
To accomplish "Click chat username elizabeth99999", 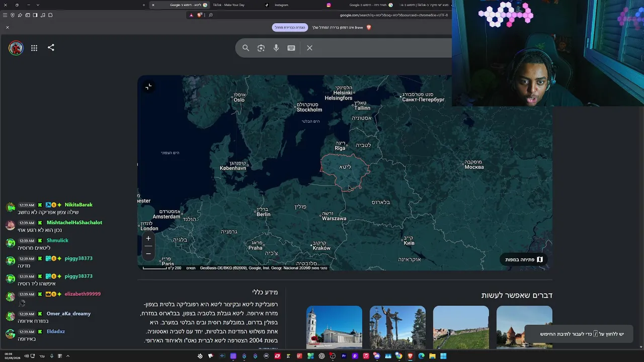I will [x=83, y=294].
